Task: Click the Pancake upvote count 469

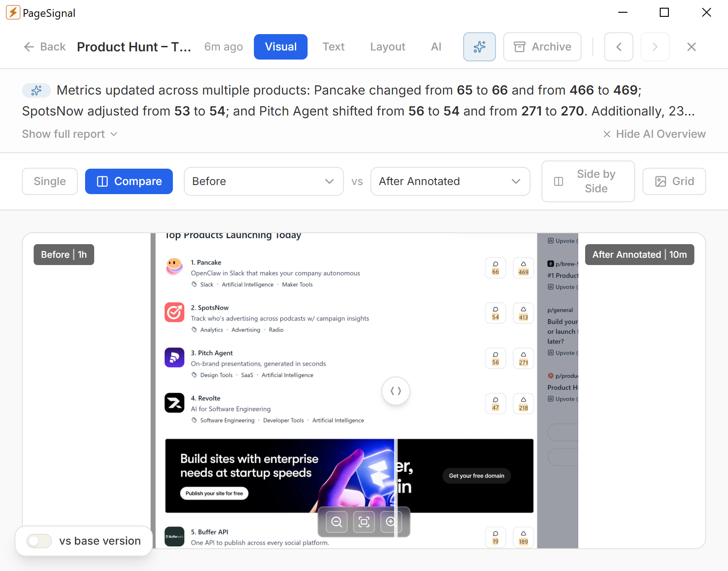Action: point(523,268)
